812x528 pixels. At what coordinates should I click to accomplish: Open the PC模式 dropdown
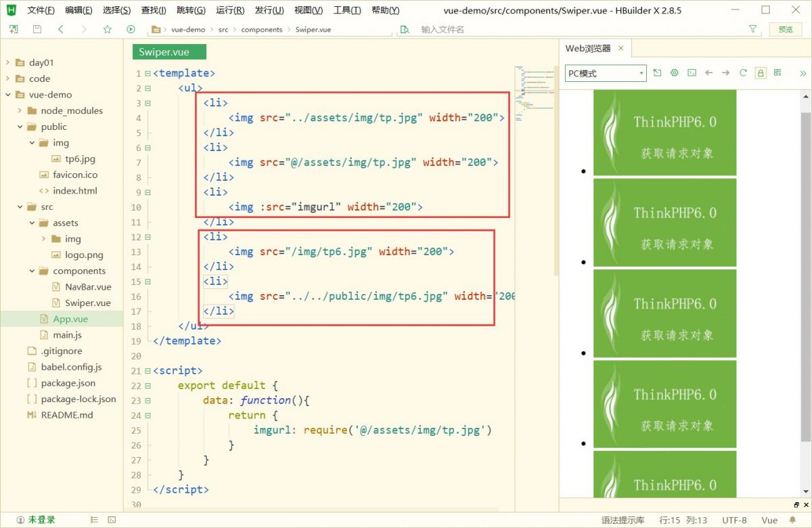point(606,73)
